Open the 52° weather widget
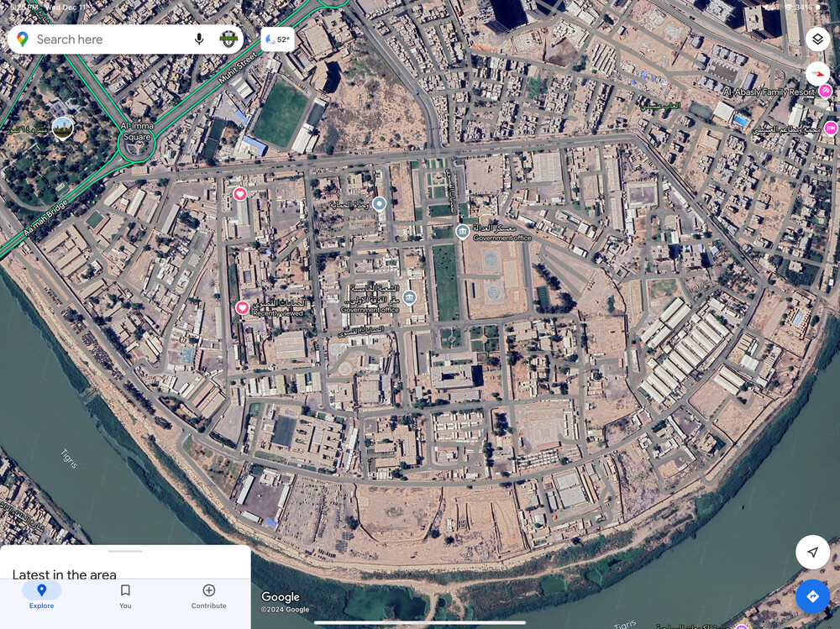 [277, 39]
